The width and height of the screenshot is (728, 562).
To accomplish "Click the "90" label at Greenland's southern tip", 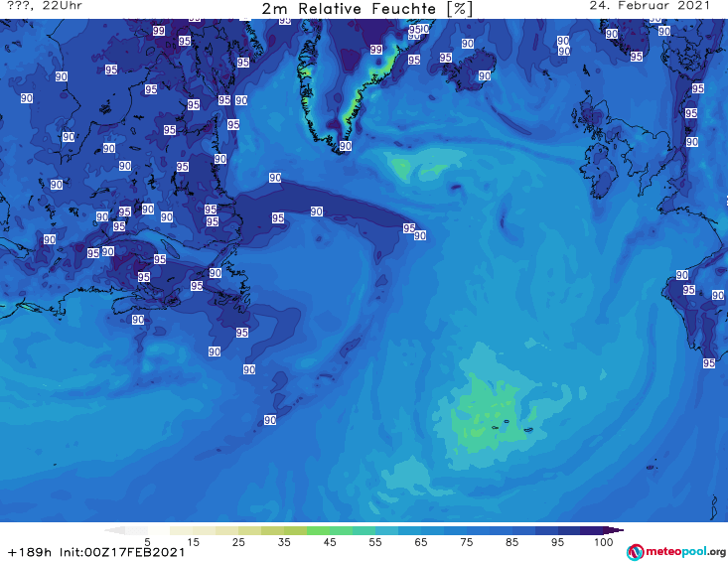I will point(345,146).
